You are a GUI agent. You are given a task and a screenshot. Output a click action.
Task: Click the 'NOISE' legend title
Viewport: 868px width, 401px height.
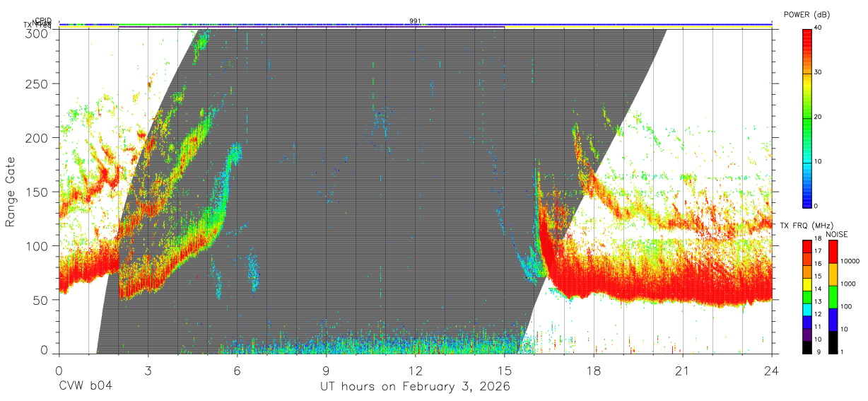point(837,234)
